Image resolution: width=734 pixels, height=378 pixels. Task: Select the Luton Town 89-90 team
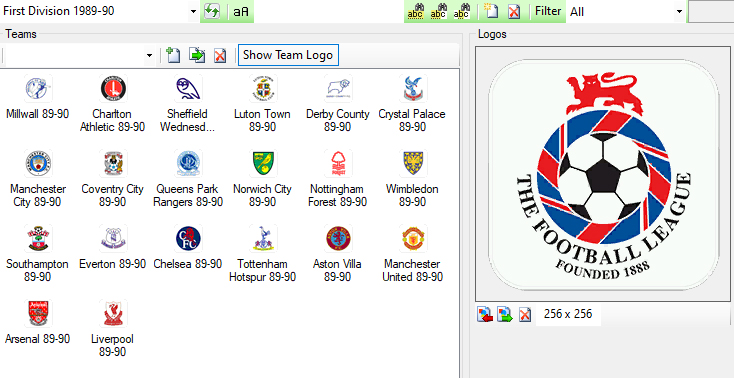[262, 103]
